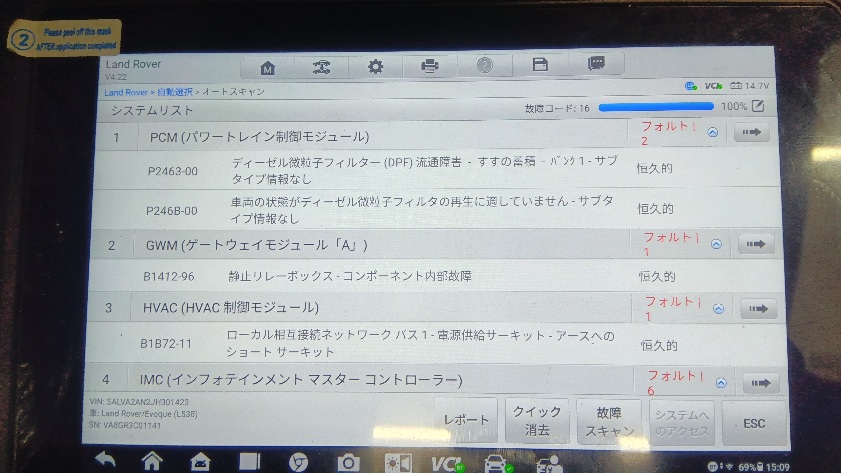841x473 pixels.
Task: Tap the network globe status icon
Action: pyautogui.click(x=690, y=86)
